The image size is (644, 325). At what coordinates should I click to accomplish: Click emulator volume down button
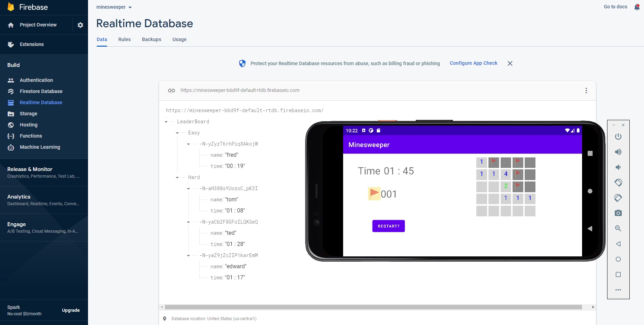pos(618,167)
